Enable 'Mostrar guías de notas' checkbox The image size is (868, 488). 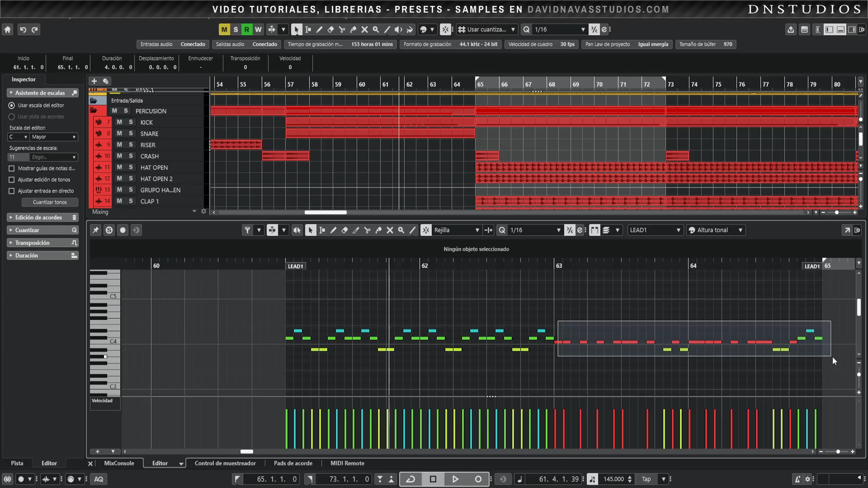point(11,169)
